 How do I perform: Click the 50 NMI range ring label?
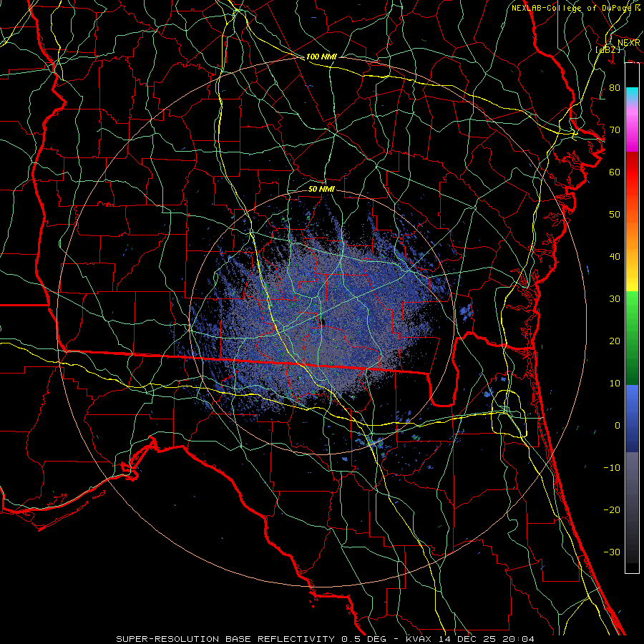(321, 189)
